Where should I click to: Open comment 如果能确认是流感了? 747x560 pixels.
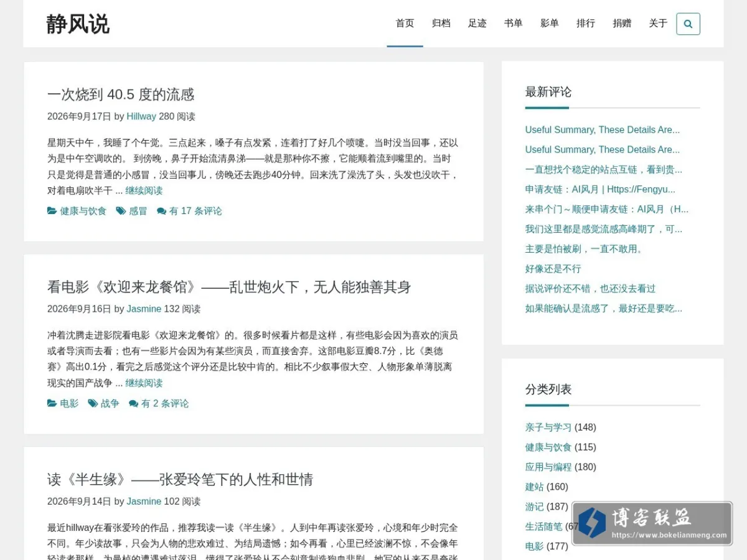pos(604,309)
